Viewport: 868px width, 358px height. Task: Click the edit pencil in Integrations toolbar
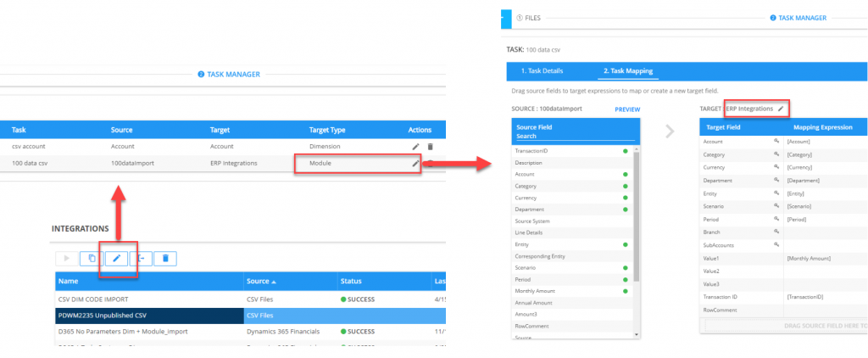(116, 258)
